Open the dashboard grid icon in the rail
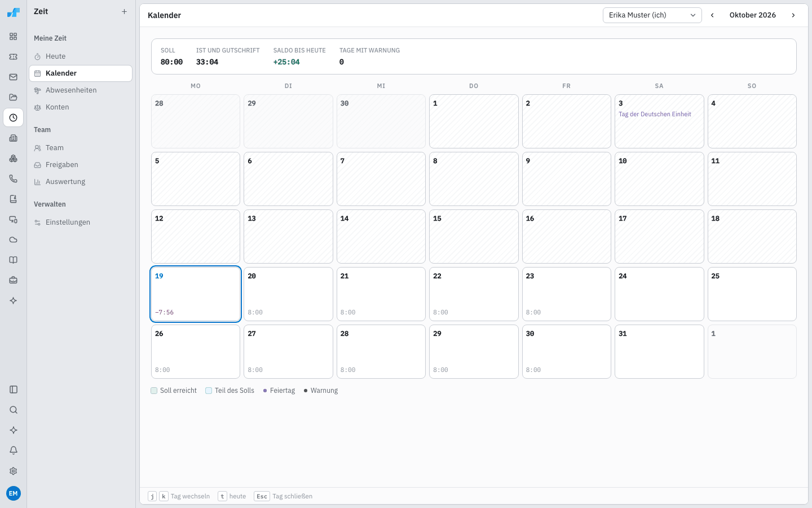Image resolution: width=812 pixels, height=508 pixels. click(14, 37)
